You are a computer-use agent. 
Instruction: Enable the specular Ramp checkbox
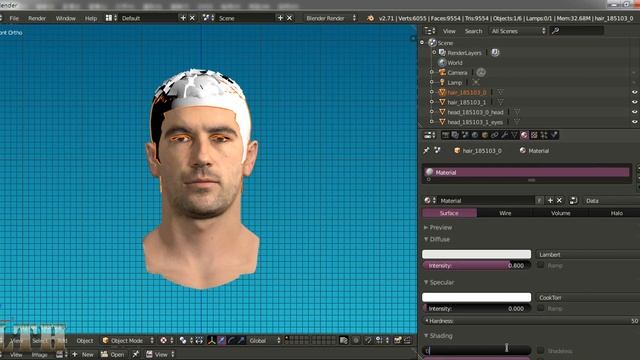click(x=541, y=309)
